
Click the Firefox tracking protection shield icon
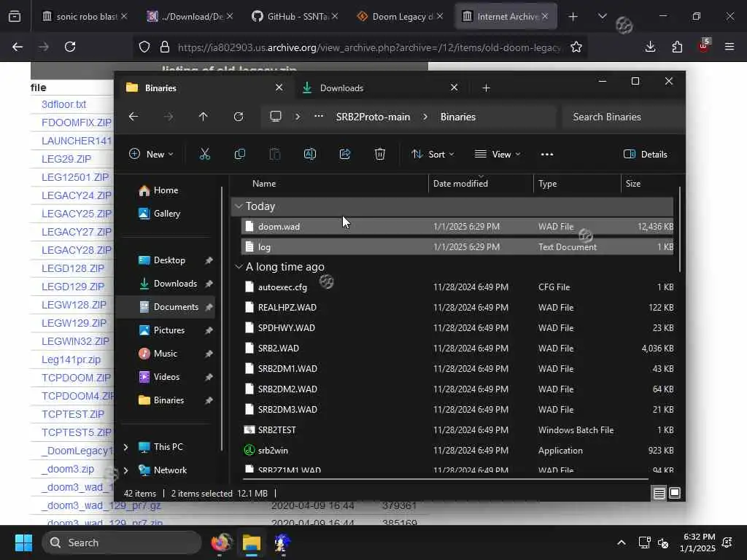point(144,47)
